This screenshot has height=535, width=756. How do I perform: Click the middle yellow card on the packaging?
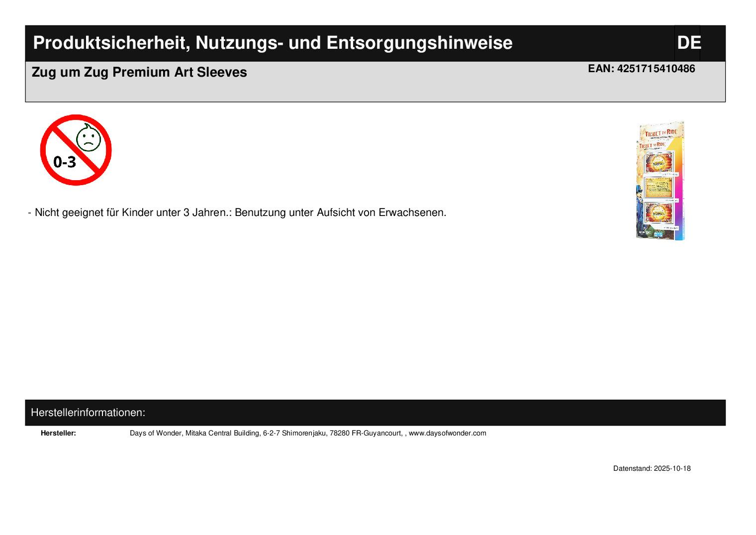point(659,188)
